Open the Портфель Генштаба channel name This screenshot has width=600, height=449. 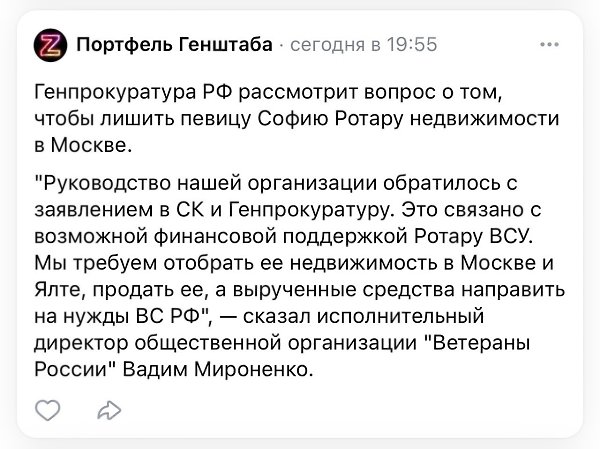[x=174, y=45]
